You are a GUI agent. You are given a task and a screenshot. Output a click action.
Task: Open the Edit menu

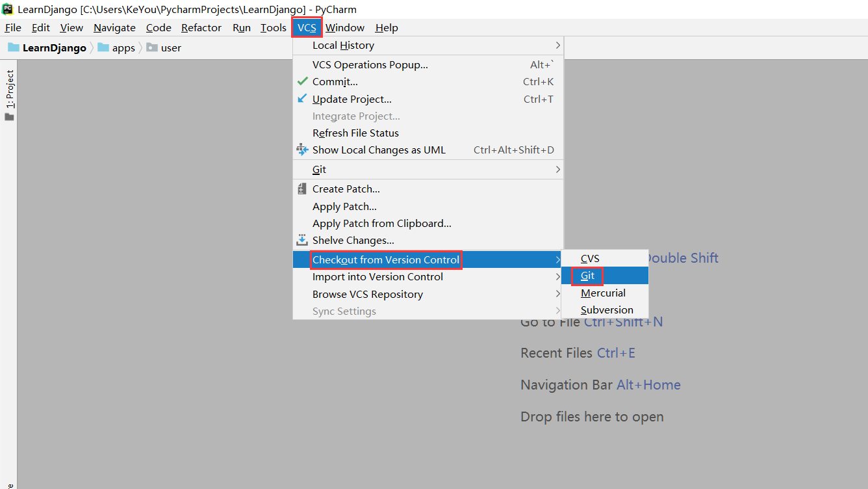tap(41, 27)
